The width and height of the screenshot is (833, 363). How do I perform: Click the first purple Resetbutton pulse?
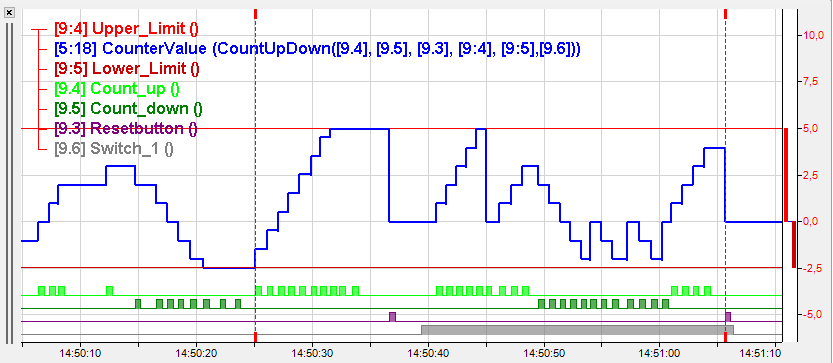tap(393, 317)
